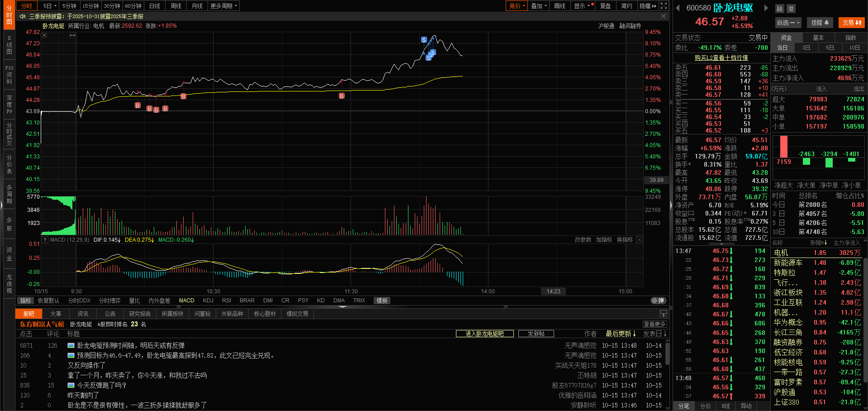The image size is (868, 411).
Task: Select the 3日 capital flow tab
Action: pyautogui.click(x=806, y=48)
